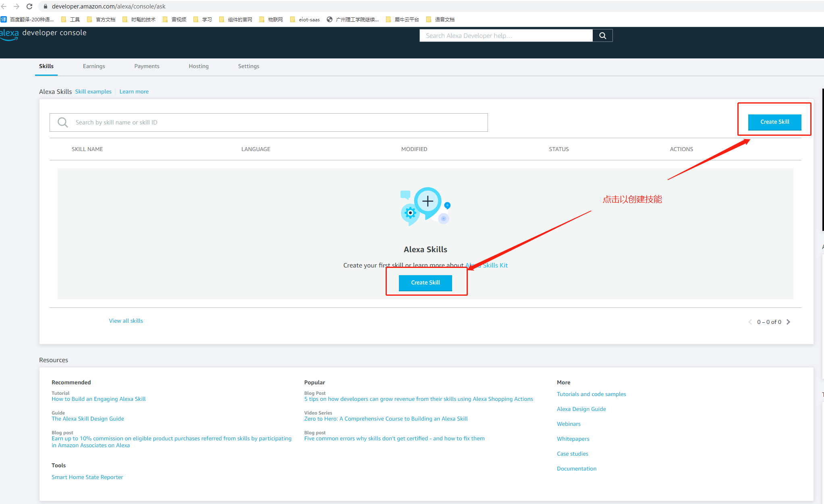Switch to the Skills tab

point(46,66)
